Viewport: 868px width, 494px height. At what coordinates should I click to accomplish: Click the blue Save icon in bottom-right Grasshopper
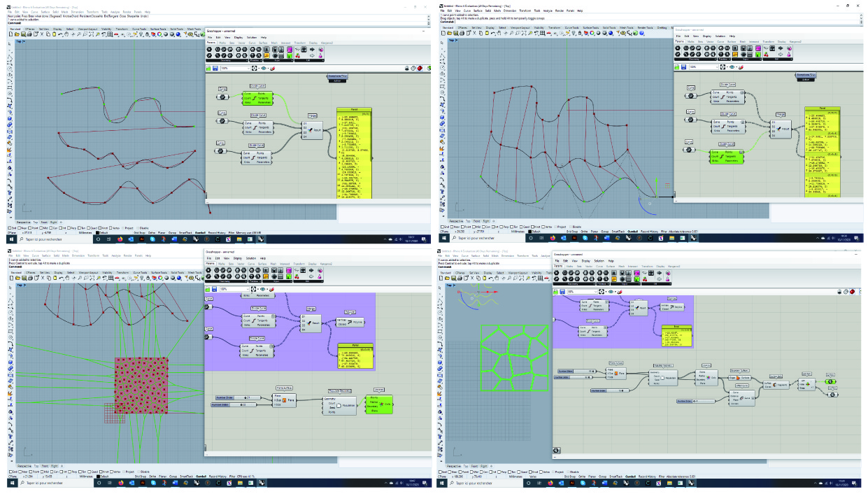click(x=564, y=291)
